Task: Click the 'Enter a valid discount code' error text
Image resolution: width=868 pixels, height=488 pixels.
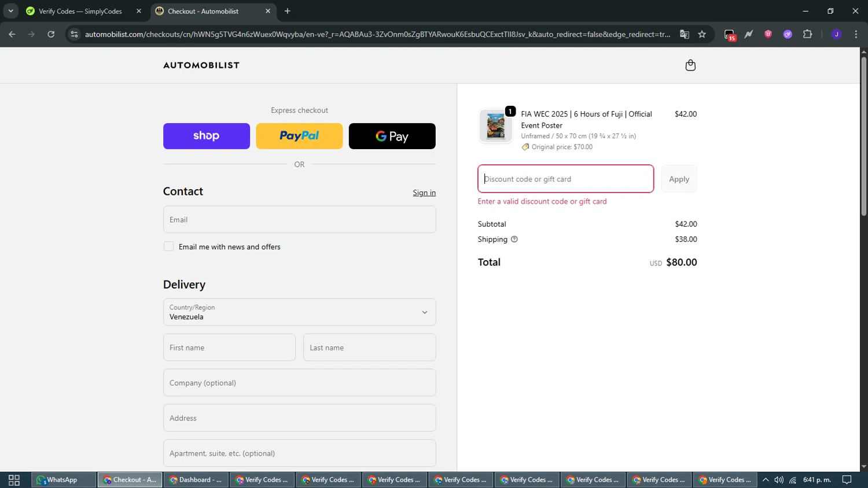Action: [x=542, y=202]
